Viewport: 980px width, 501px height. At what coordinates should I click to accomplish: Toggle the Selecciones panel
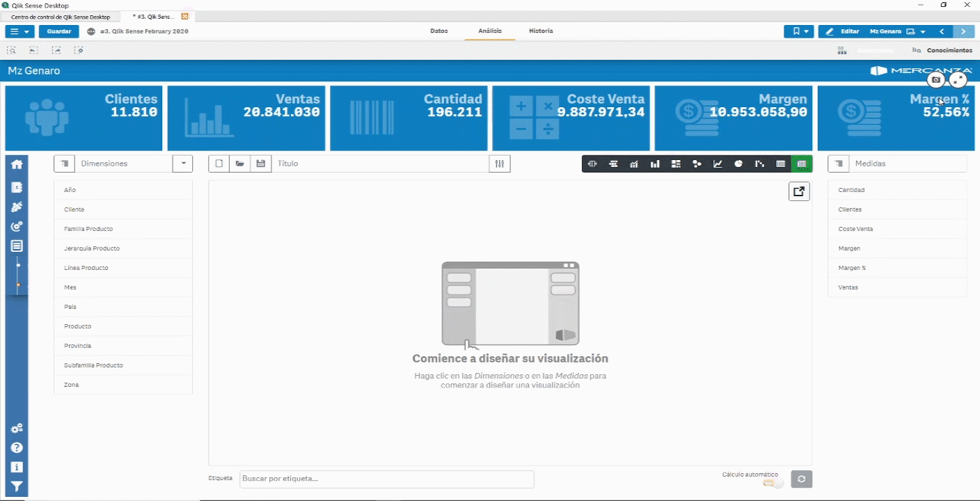862,49
